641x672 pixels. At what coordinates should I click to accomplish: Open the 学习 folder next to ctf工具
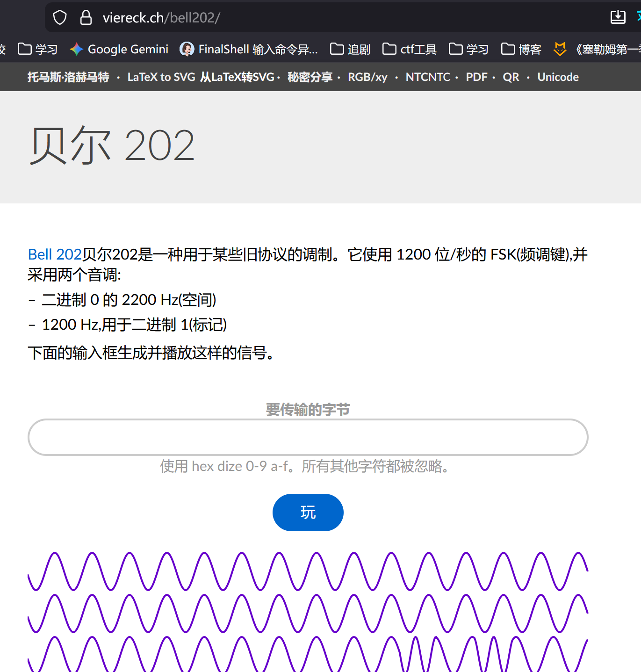pos(468,49)
